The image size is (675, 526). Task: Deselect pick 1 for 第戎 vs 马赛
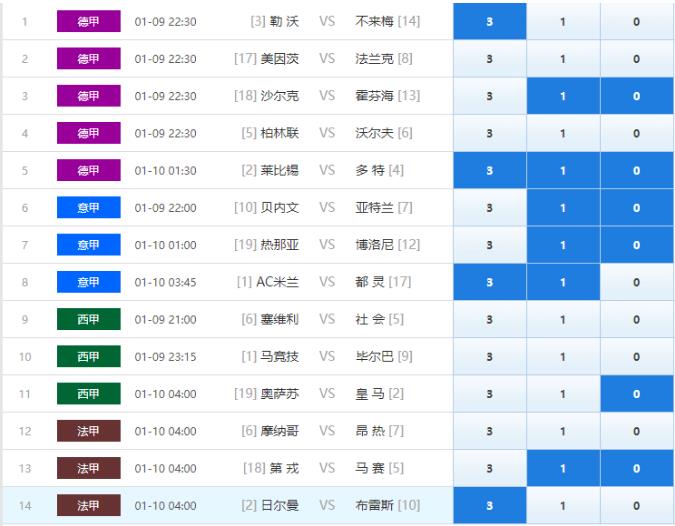click(563, 468)
